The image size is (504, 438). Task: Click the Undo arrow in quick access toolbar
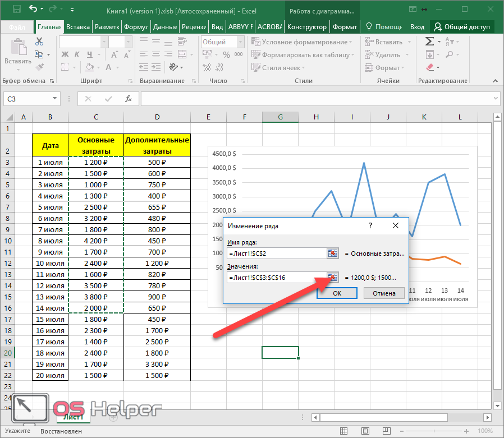click(x=33, y=10)
